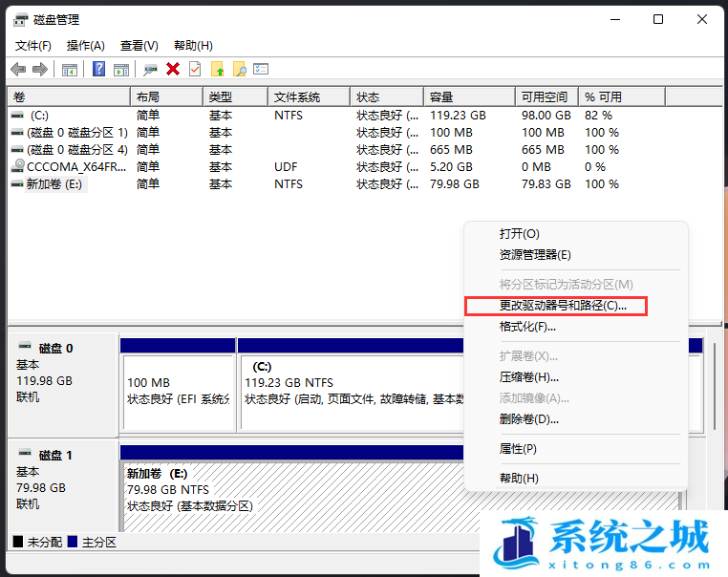Click the checkmark properties toolbar icon
Screen dimensions: 728x577
click(x=195, y=69)
